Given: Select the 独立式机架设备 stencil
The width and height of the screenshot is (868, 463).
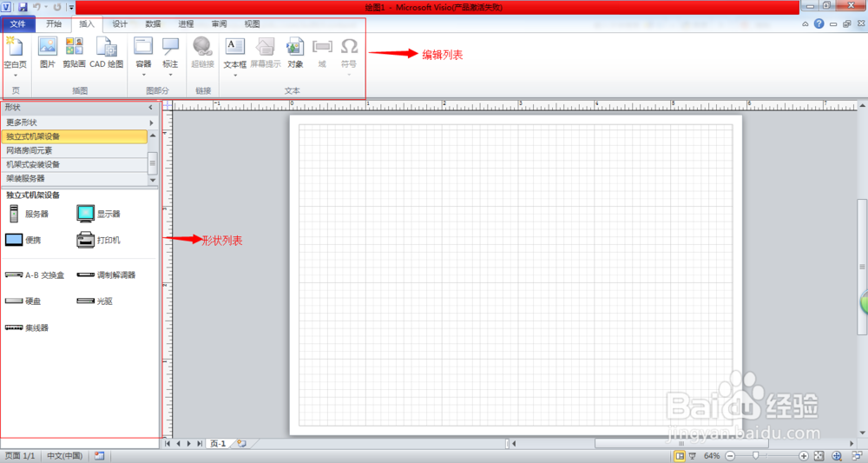Looking at the screenshot, I should pos(74,136).
